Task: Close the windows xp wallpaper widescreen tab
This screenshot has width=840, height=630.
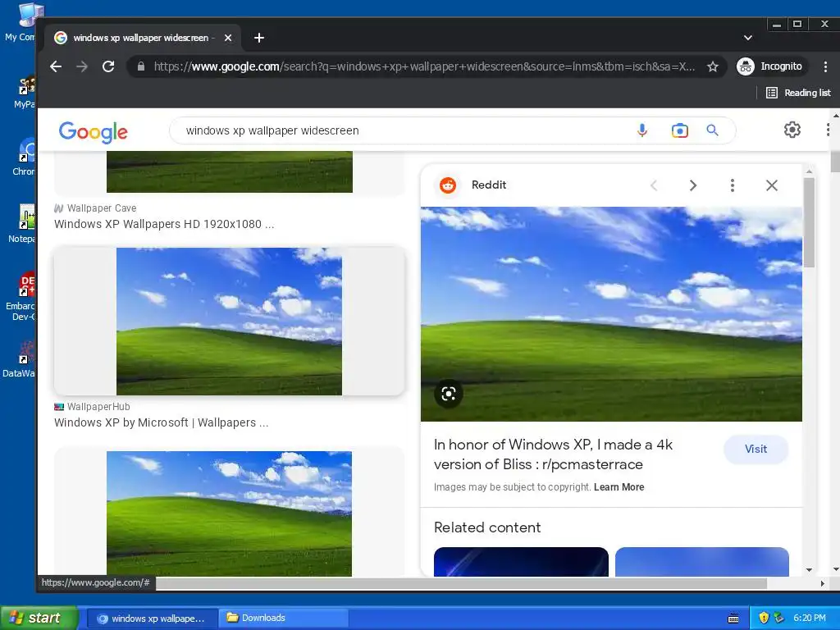Action: 228,38
